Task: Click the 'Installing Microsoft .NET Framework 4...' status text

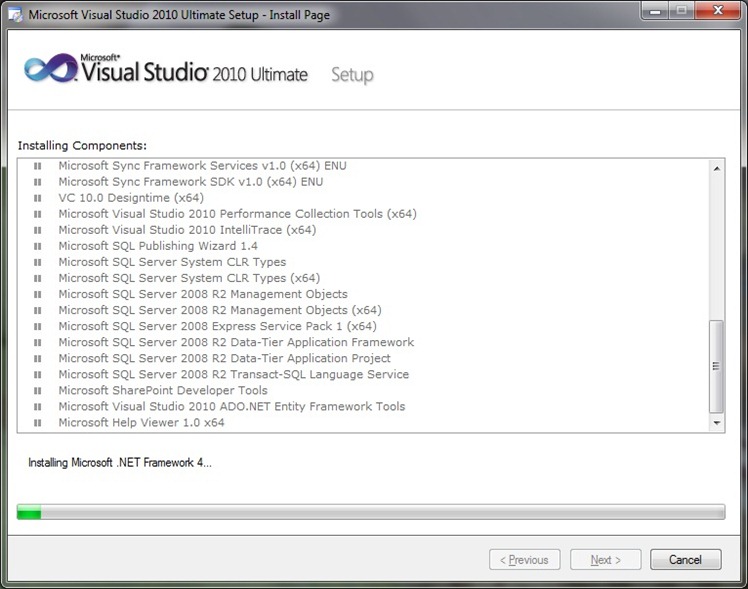Action: [120, 463]
